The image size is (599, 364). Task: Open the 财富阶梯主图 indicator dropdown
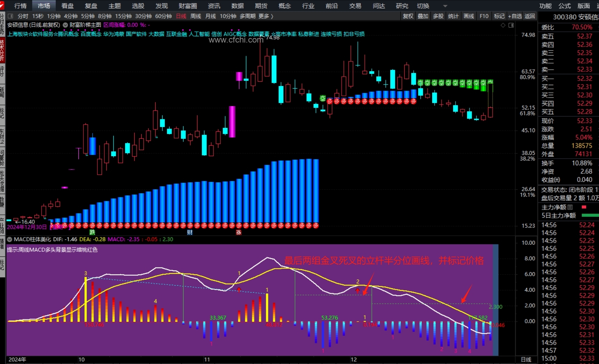click(x=65, y=25)
